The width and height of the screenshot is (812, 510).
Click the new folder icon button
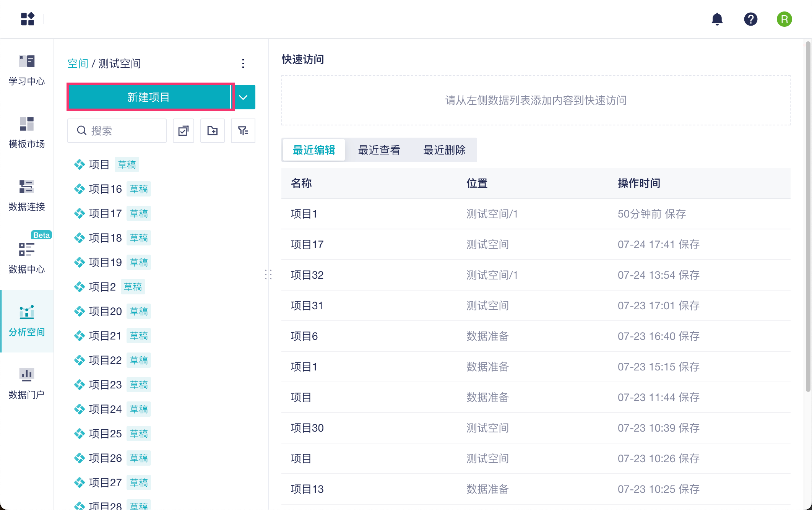click(213, 131)
